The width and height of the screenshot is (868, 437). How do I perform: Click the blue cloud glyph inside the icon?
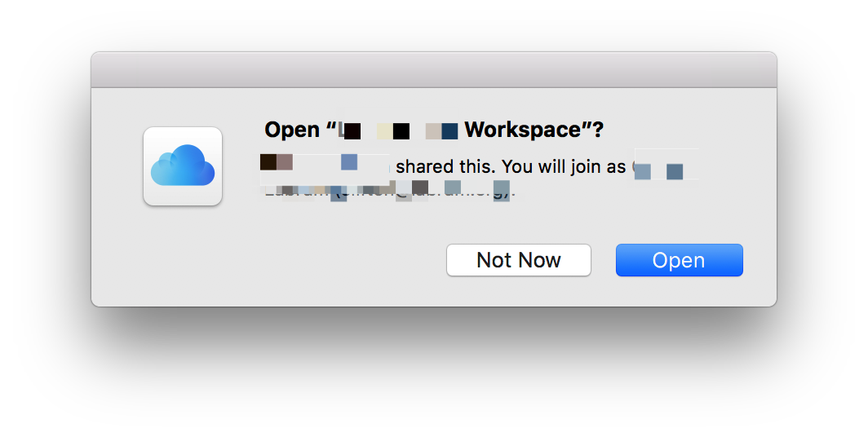pyautogui.click(x=183, y=166)
